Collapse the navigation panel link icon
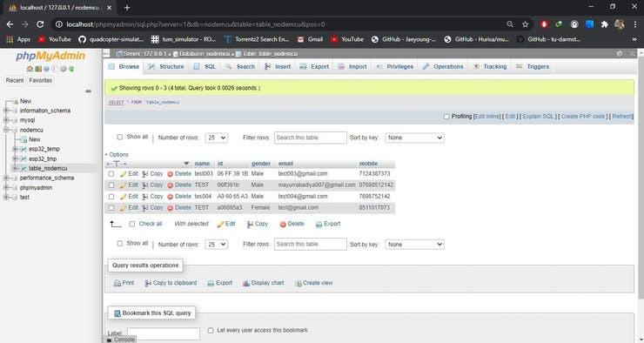The height and width of the screenshot is (343, 644). click(88, 91)
